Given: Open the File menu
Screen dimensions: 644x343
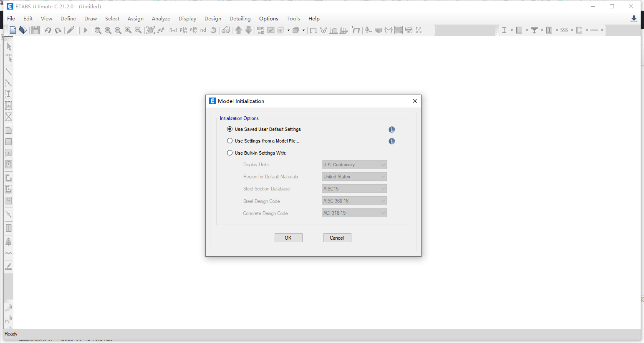Looking at the screenshot, I should coord(11,19).
